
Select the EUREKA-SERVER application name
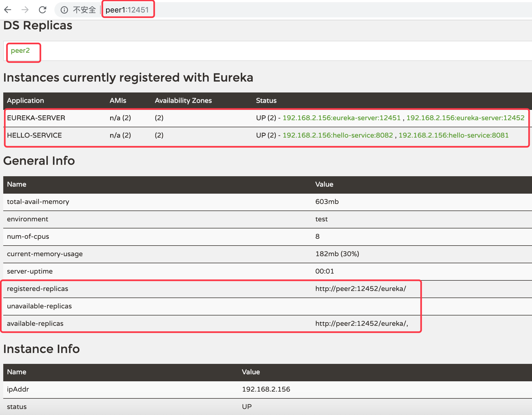tap(36, 118)
